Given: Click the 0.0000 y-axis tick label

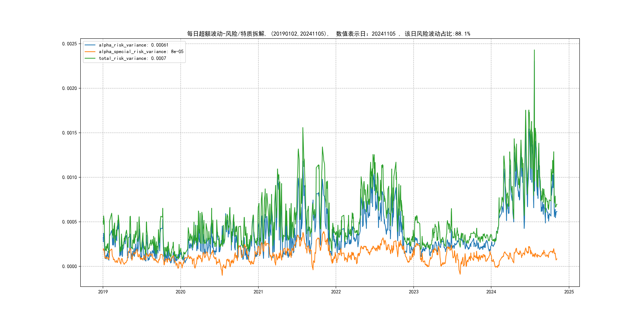Looking at the screenshot, I should pyautogui.click(x=70, y=266).
